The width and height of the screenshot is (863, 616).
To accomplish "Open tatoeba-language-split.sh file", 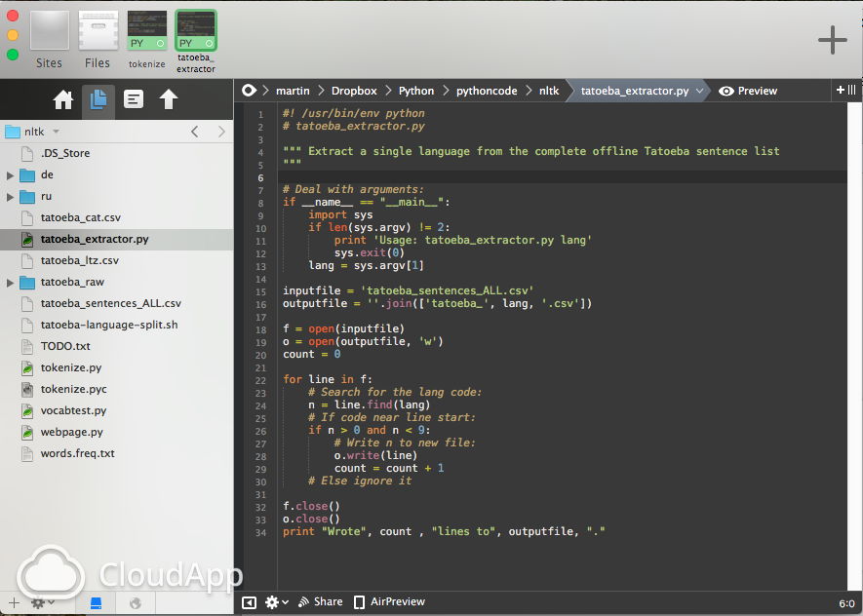I will coord(117,325).
